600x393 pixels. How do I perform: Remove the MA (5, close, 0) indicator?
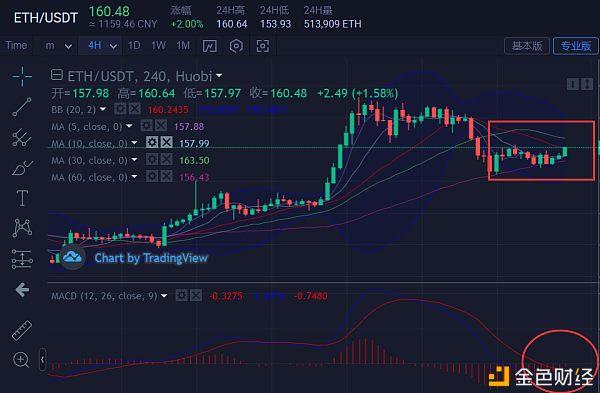(x=161, y=126)
